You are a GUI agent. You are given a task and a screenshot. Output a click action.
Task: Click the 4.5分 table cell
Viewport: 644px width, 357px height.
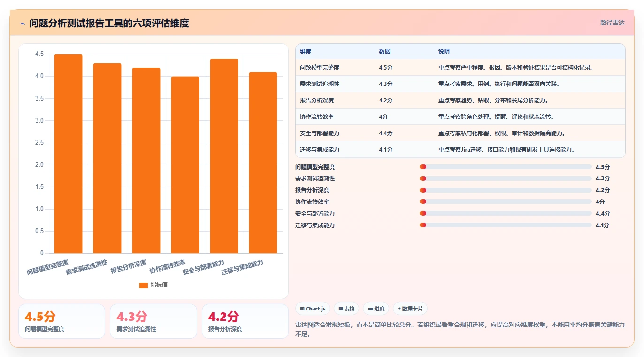[386, 68]
